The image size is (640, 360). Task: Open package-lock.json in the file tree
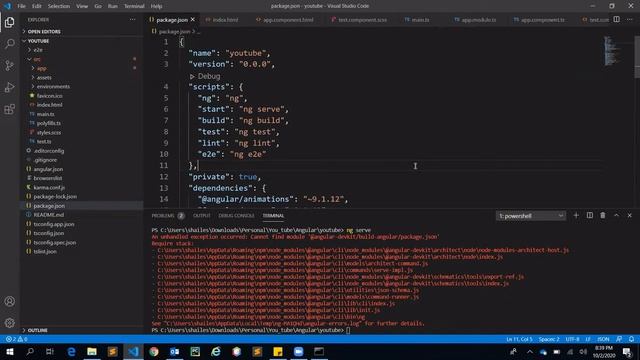[x=55, y=196]
